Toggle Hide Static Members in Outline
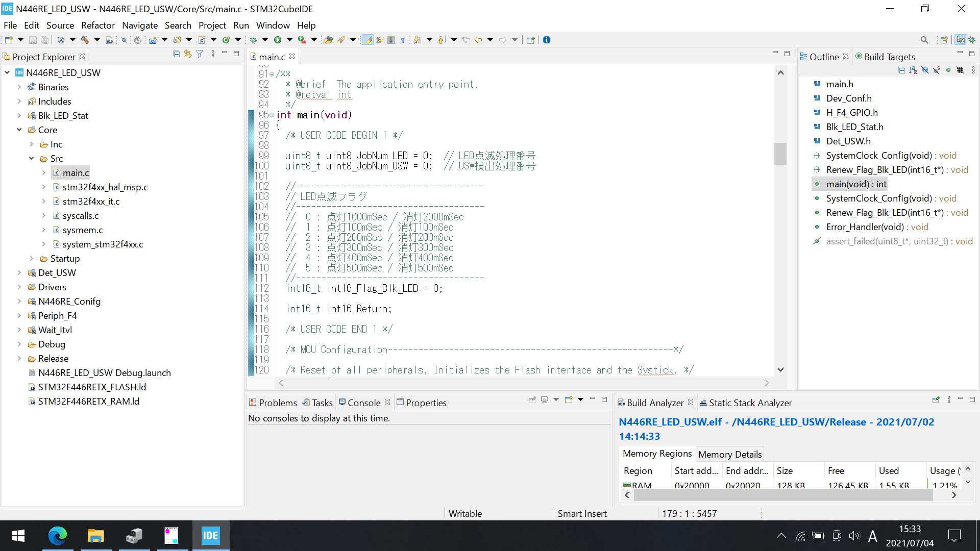 937,70
